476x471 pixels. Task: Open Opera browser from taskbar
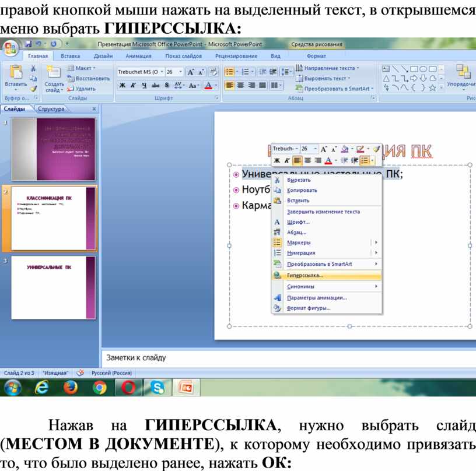click(128, 388)
